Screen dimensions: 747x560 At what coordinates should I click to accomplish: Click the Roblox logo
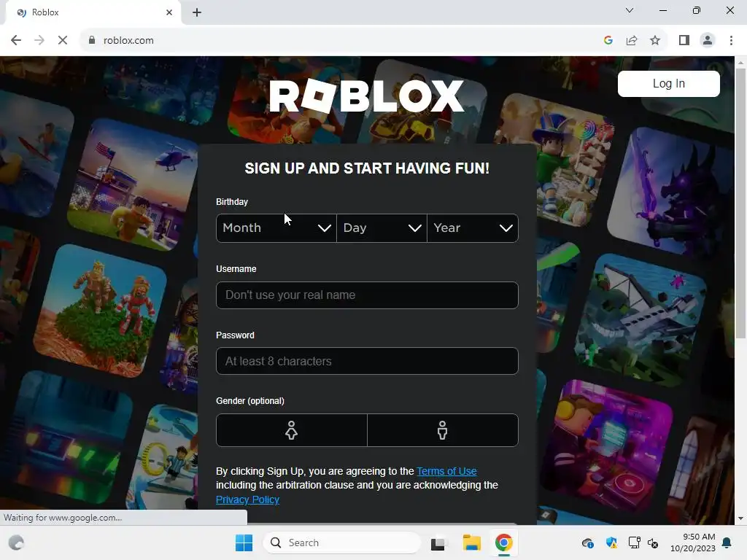tap(366, 96)
